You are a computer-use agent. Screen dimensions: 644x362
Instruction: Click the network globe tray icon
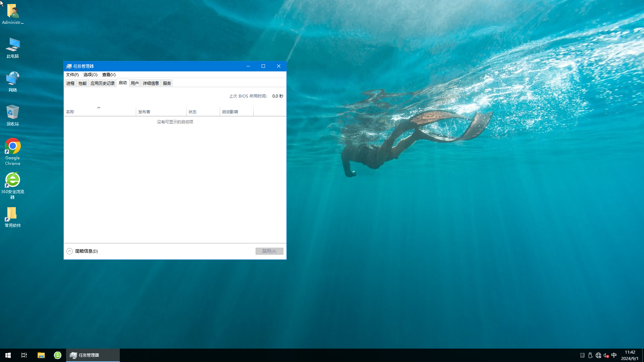coord(598,355)
